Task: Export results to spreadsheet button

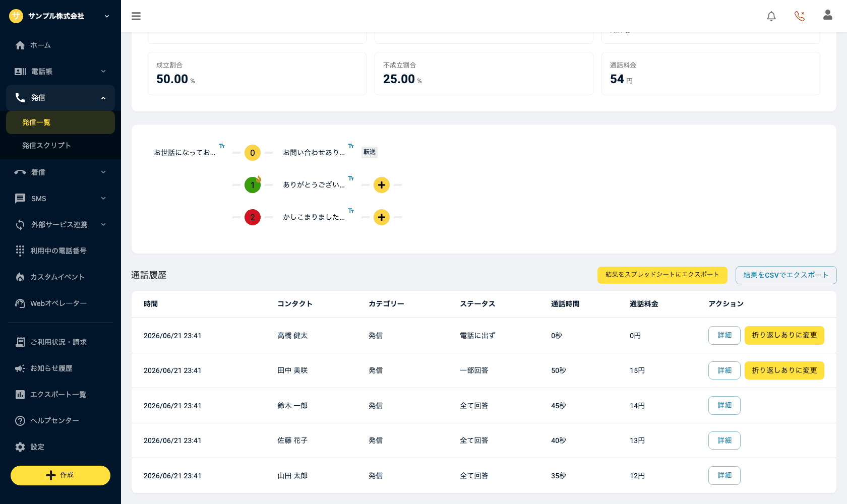Action: pos(662,275)
